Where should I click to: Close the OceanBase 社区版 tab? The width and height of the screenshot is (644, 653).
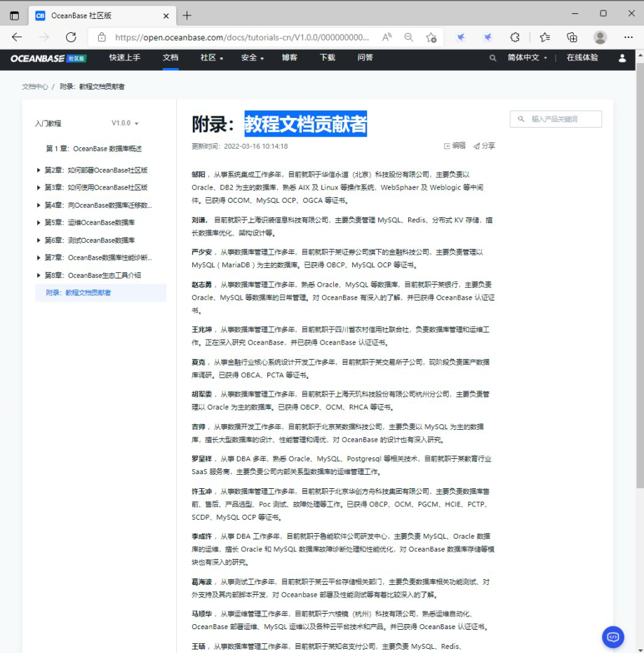click(x=166, y=16)
